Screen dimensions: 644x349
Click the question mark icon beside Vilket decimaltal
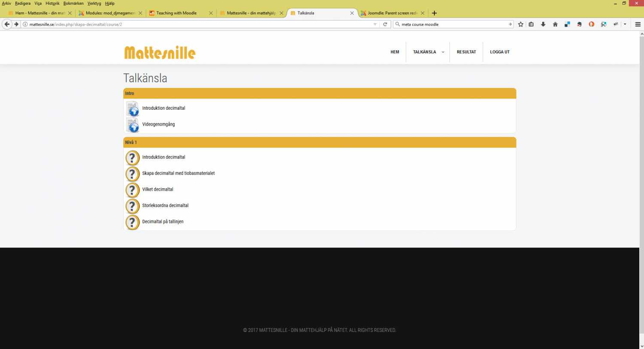pyautogui.click(x=132, y=190)
